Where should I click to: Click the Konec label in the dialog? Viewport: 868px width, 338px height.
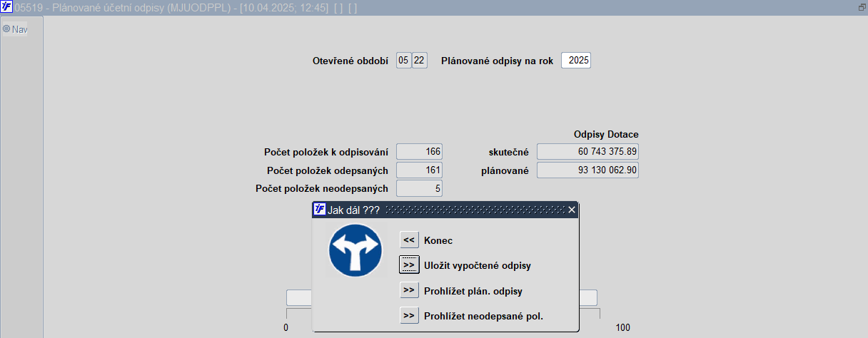[438, 241]
